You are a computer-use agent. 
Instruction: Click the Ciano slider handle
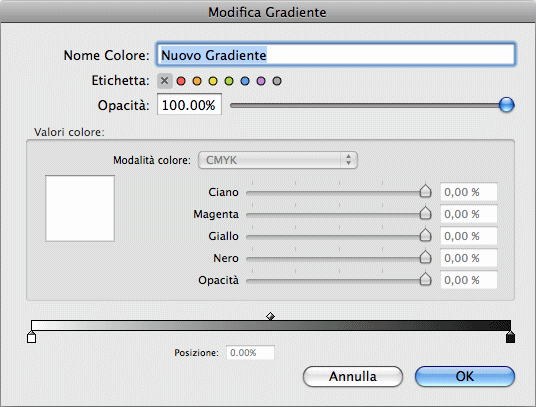[x=425, y=191]
